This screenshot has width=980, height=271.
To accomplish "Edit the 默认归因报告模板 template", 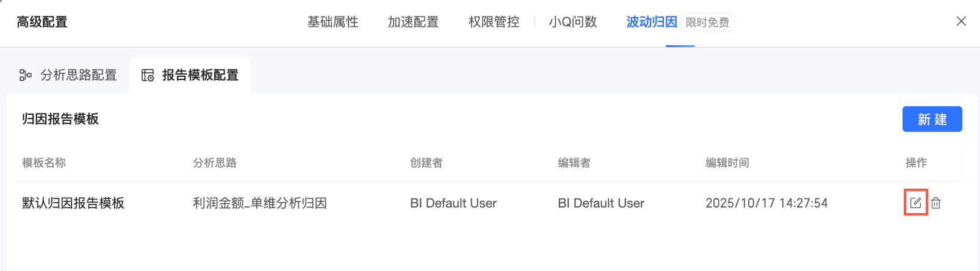I will click(915, 203).
